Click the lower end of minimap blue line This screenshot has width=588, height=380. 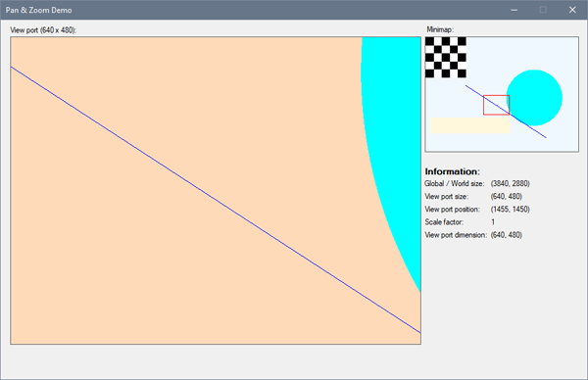click(545, 137)
